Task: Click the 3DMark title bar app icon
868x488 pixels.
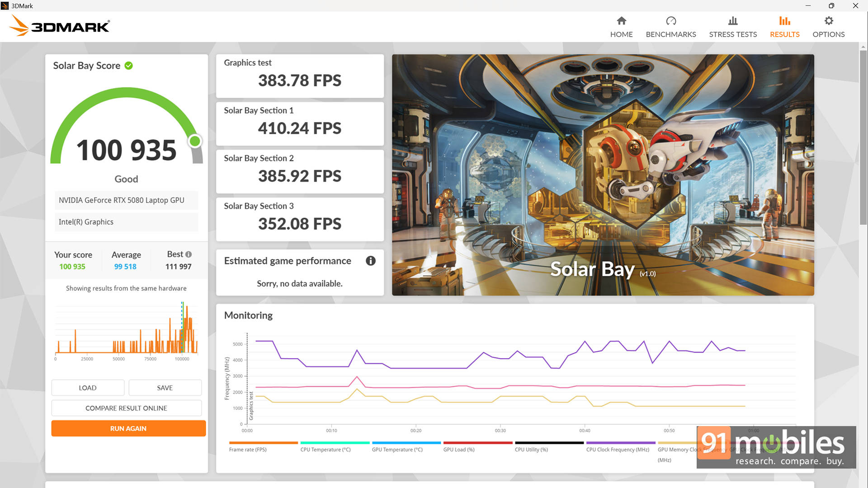Action: (x=5, y=6)
